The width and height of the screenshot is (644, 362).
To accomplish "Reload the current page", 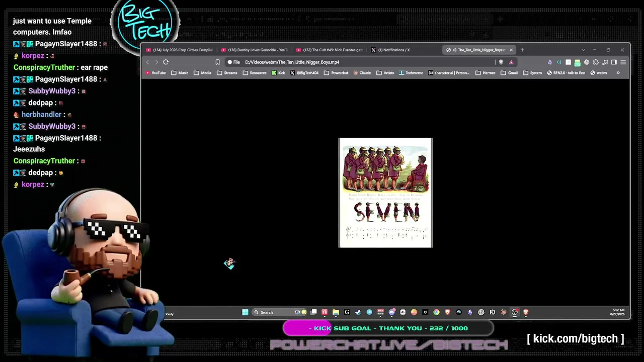I will point(166,62).
